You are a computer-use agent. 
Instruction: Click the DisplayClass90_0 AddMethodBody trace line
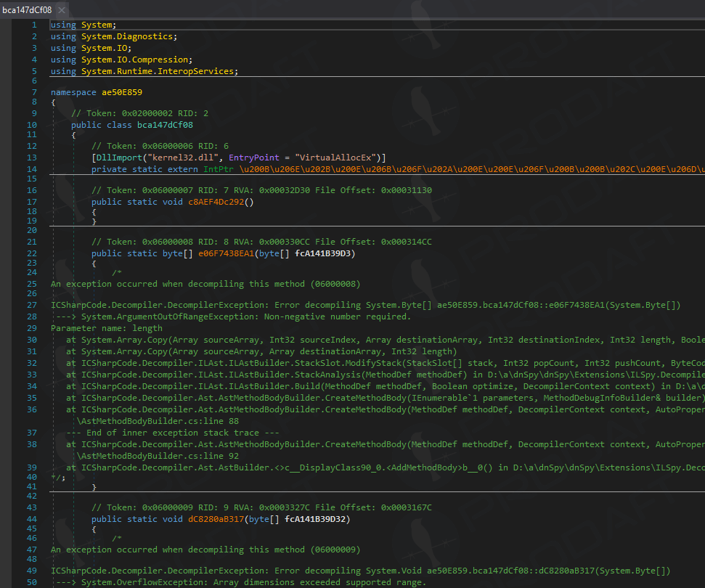[386, 468]
